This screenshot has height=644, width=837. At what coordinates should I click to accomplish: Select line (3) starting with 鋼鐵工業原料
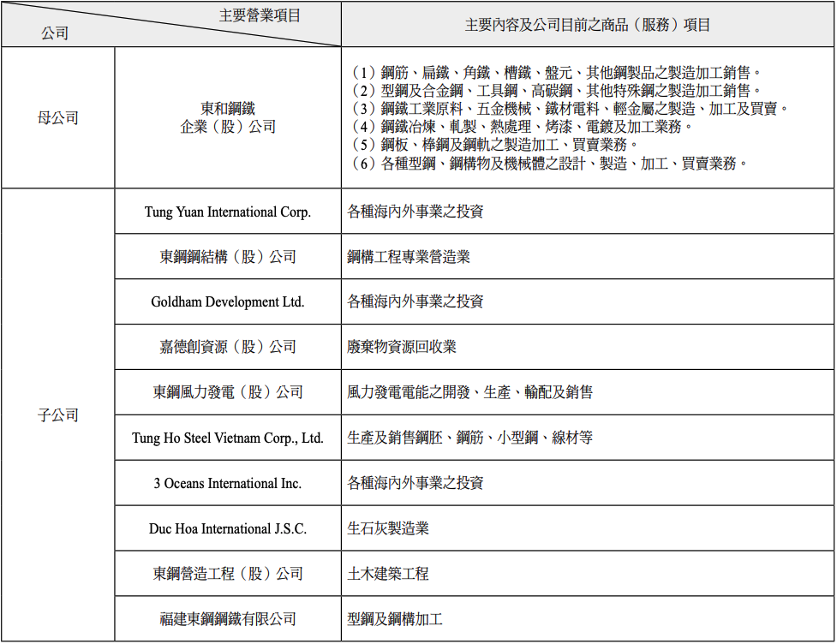[570, 108]
